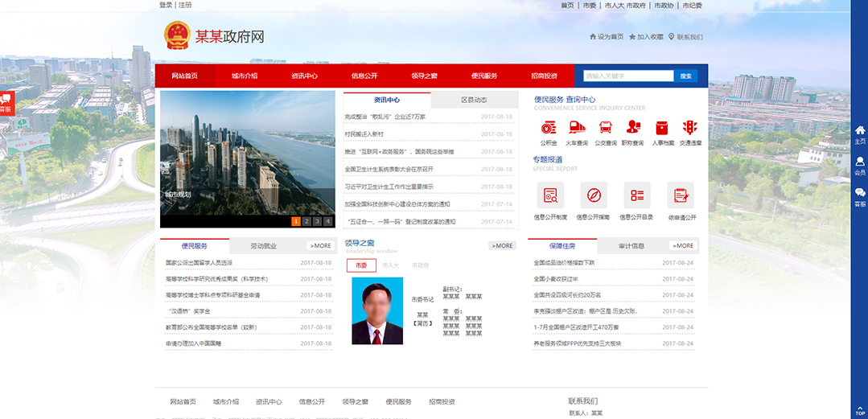This screenshot has width=868, height=419.
Task: Switch the slideshow to slide 2
Action: point(306,221)
